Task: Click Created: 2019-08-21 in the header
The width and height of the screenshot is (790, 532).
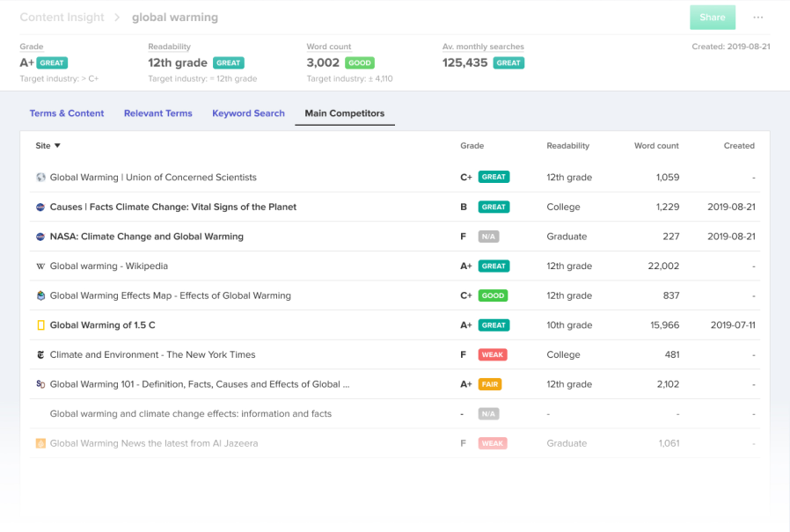Action: [x=730, y=47]
